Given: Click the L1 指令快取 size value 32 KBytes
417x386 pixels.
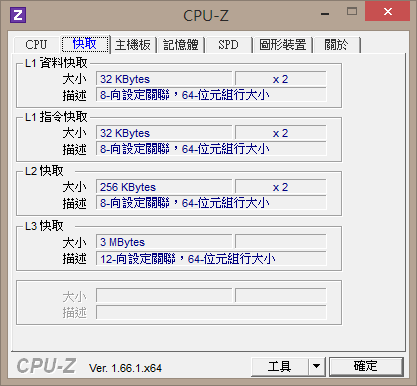Looking at the screenshot, I should tap(164, 133).
